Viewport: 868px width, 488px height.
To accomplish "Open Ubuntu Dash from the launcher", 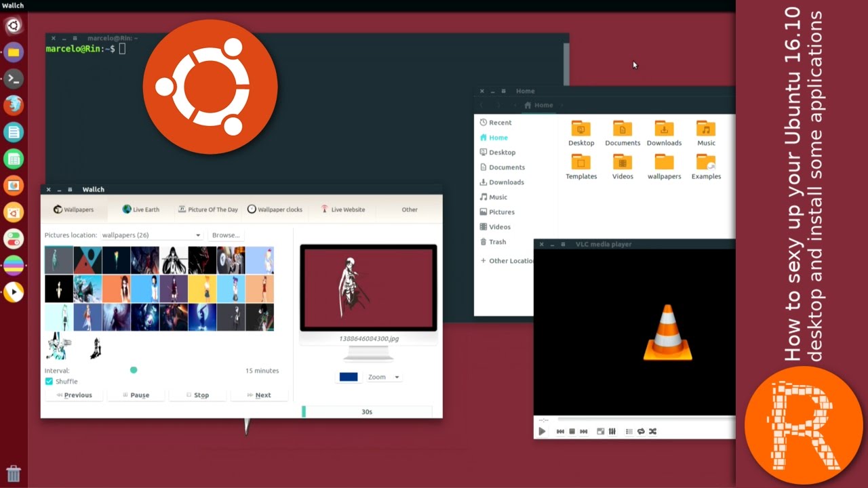I will 14,26.
